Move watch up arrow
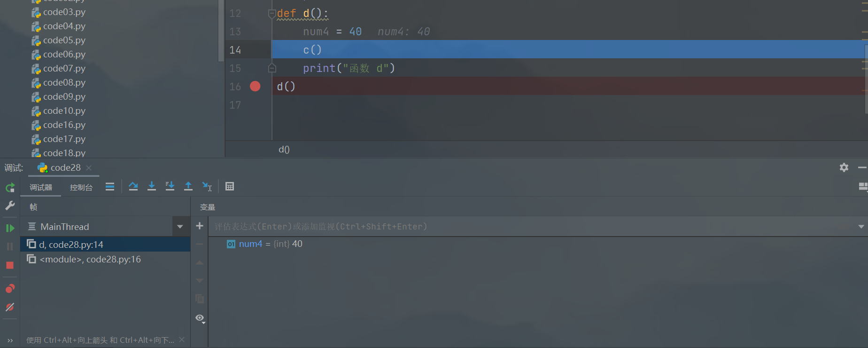868x348 pixels. 200,262
